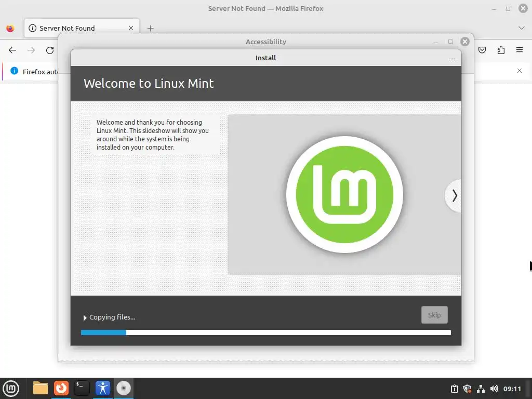This screenshot has width=532, height=399.
Task: Launch the Files folder icon in taskbar
Action: pyautogui.click(x=40, y=388)
